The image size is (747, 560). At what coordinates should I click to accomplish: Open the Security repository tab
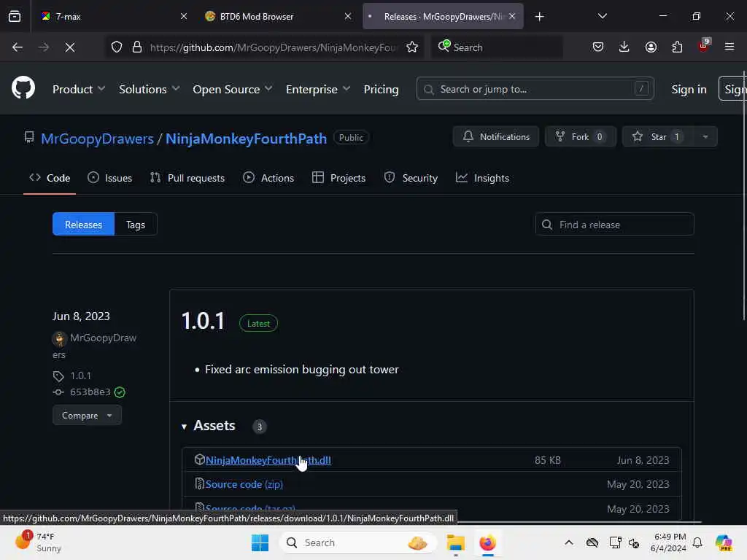point(411,178)
